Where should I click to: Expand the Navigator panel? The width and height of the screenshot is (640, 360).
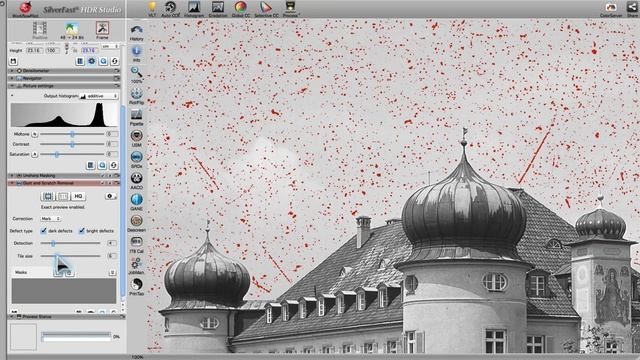pyautogui.click(x=12, y=78)
